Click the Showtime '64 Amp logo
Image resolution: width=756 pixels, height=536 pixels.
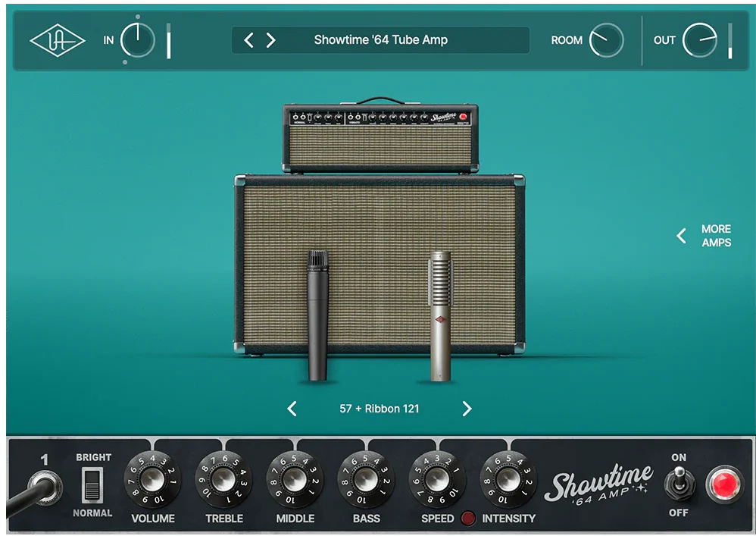coord(598,483)
